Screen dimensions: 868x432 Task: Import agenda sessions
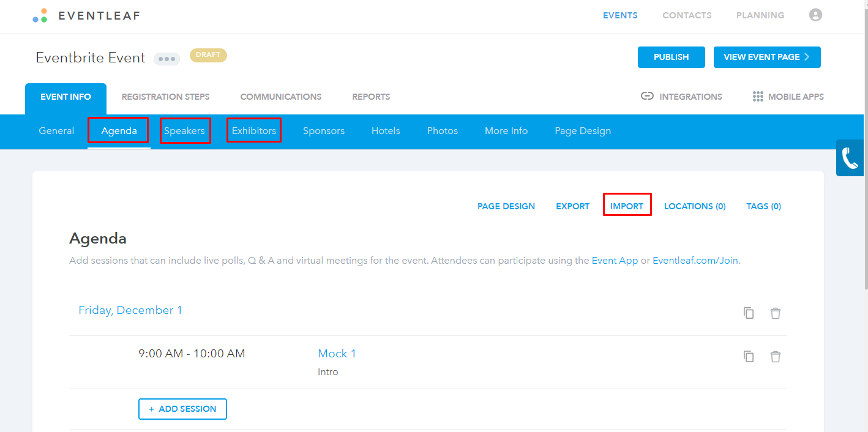(627, 206)
